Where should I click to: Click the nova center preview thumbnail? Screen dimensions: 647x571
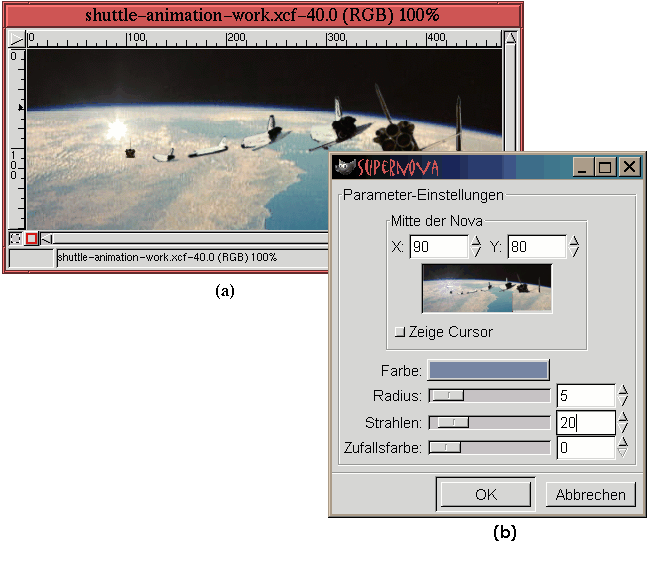tap(487, 289)
